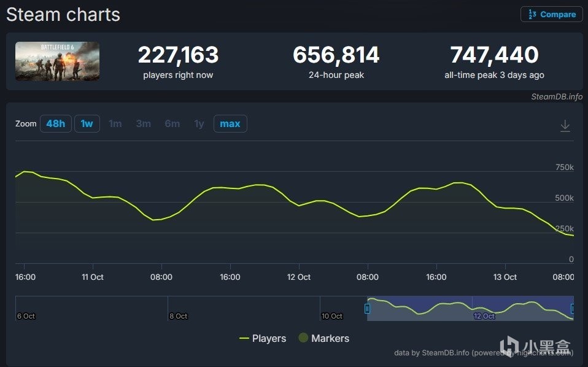Click the 11 Oct axis label

[x=93, y=277]
